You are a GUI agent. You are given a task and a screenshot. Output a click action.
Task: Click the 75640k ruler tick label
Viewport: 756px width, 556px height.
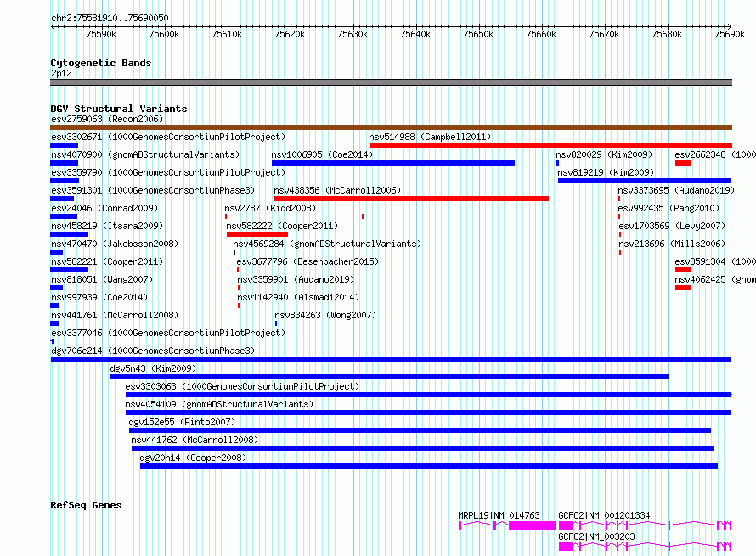(x=415, y=35)
